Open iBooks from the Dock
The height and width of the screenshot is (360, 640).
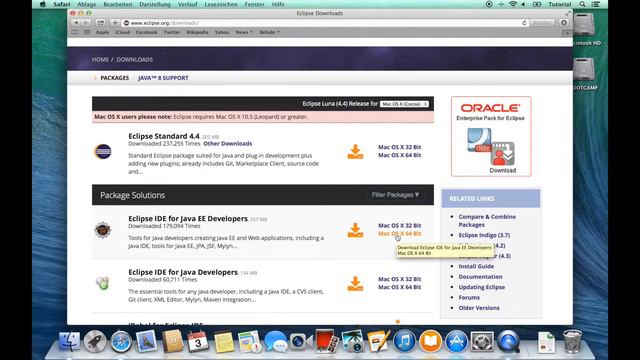coord(430,341)
